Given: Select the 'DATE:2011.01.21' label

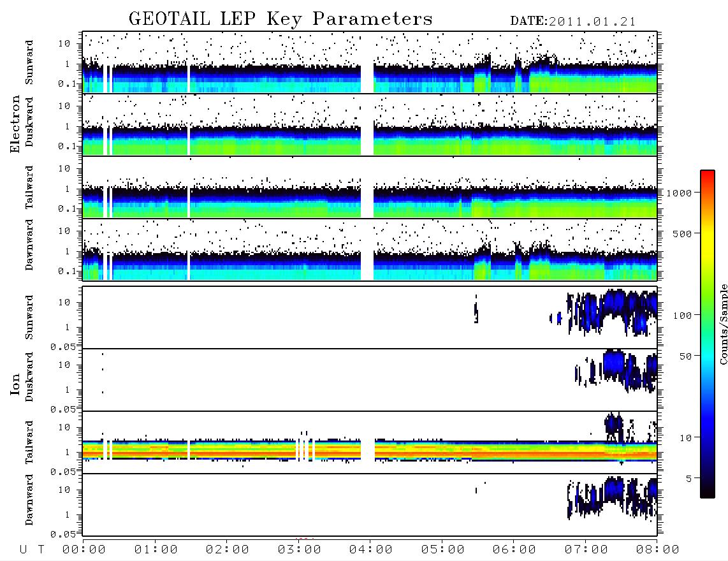Looking at the screenshot, I should coord(573,22).
